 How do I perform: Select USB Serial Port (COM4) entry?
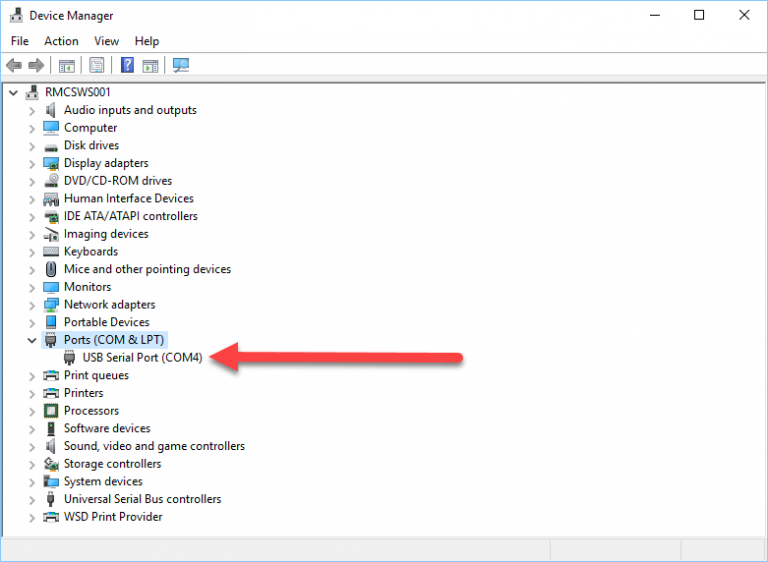coord(142,358)
